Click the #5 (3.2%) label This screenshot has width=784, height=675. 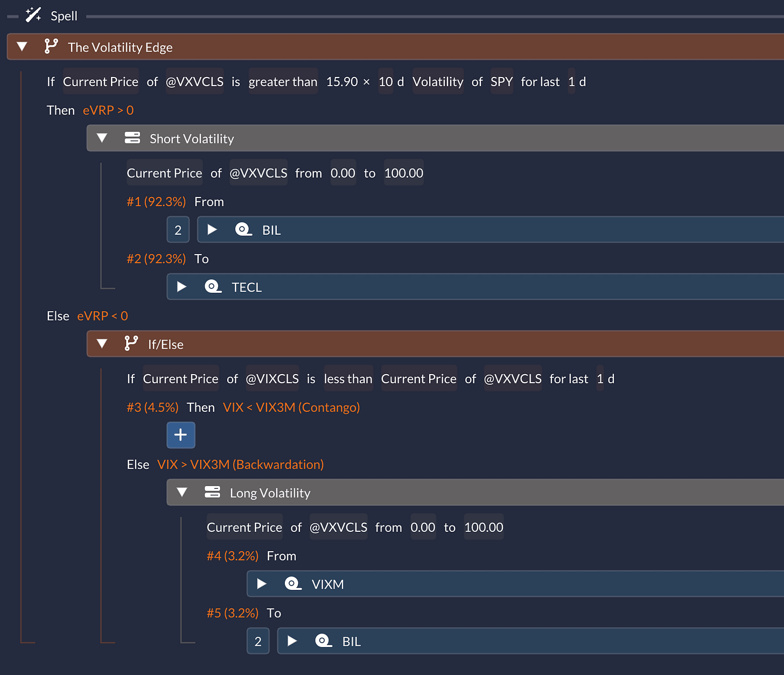coord(233,613)
